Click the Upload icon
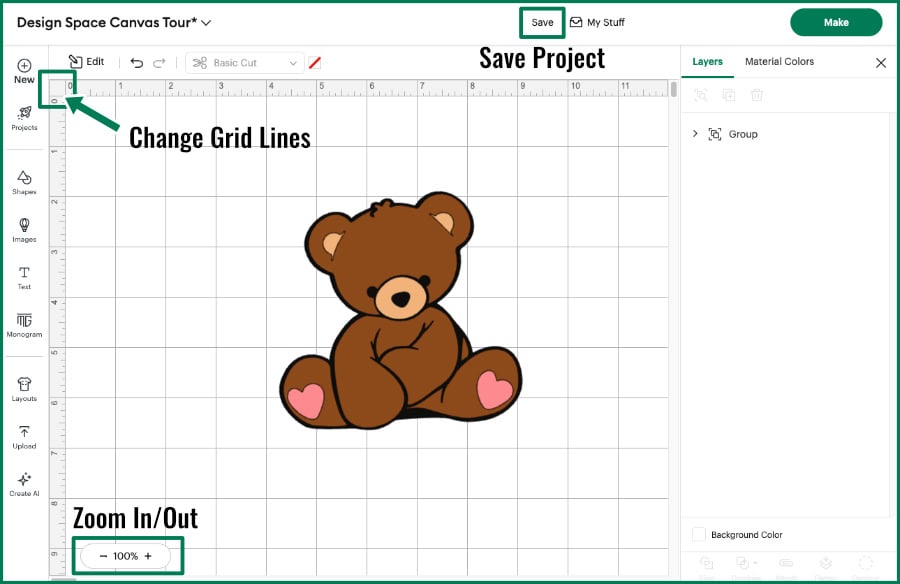900x584 pixels. point(24,431)
